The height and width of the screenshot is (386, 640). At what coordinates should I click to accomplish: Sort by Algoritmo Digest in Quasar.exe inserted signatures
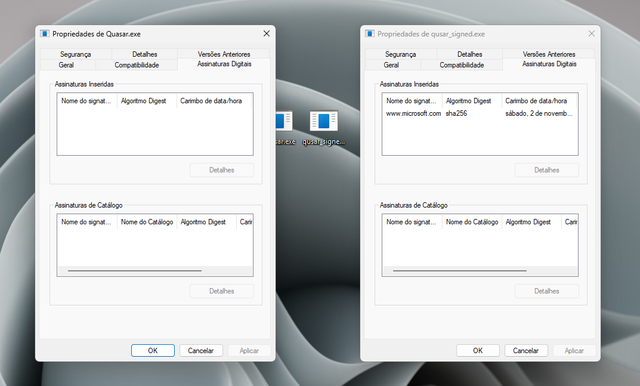point(147,101)
